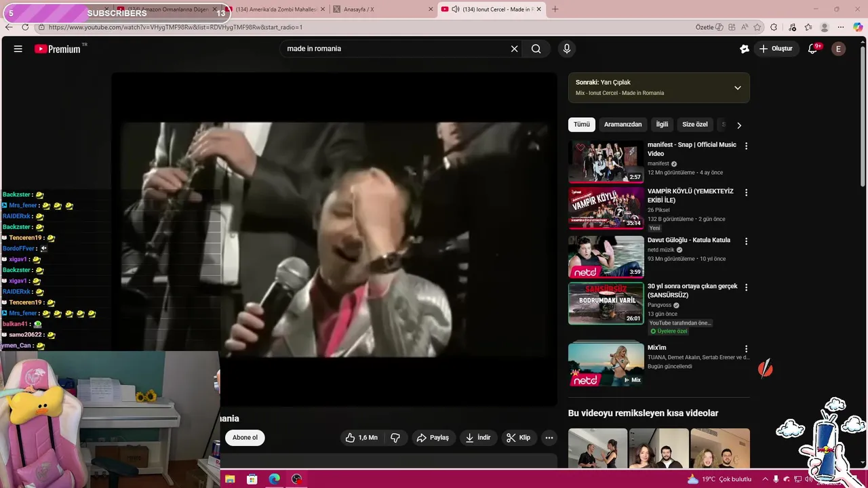Viewport: 868px width, 488px height.
Task: Open options for 30 yıl sonra video
Action: 746,287
